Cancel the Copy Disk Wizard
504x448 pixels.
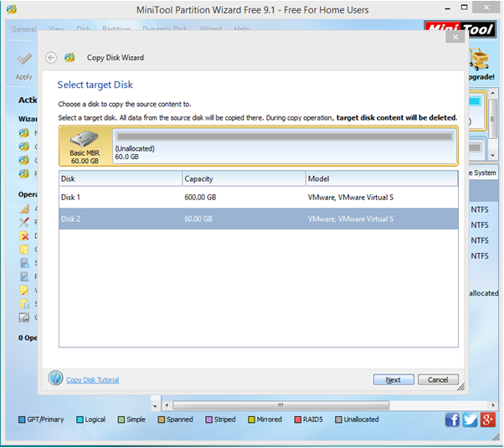tap(438, 380)
